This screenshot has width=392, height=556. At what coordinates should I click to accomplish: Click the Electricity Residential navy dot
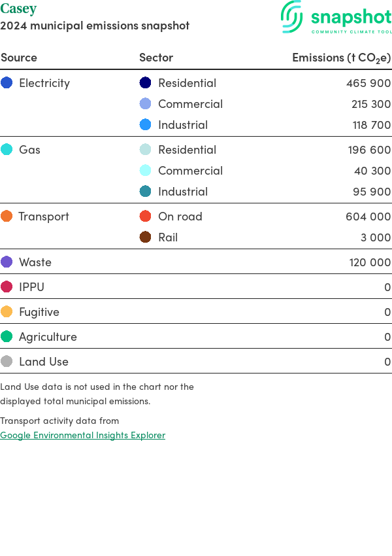coord(146,83)
